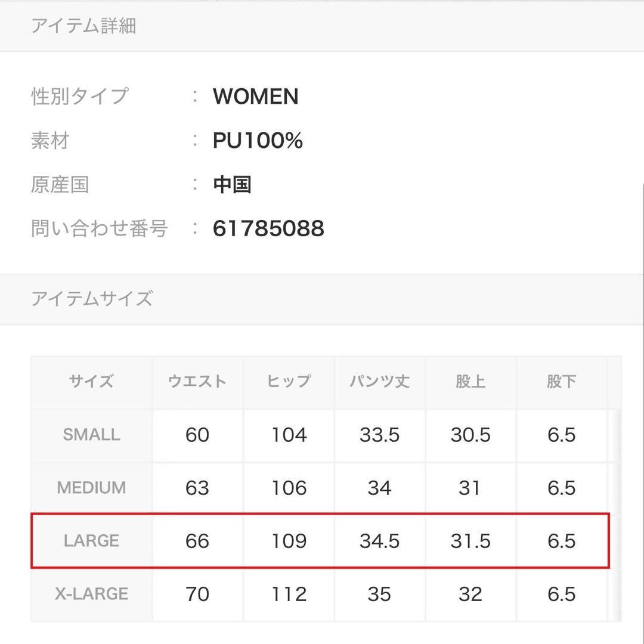Click the 性別タイプ label

pyautogui.click(x=79, y=97)
